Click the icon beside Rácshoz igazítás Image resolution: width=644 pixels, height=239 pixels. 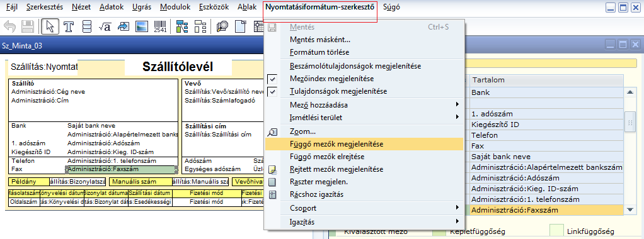click(272, 195)
